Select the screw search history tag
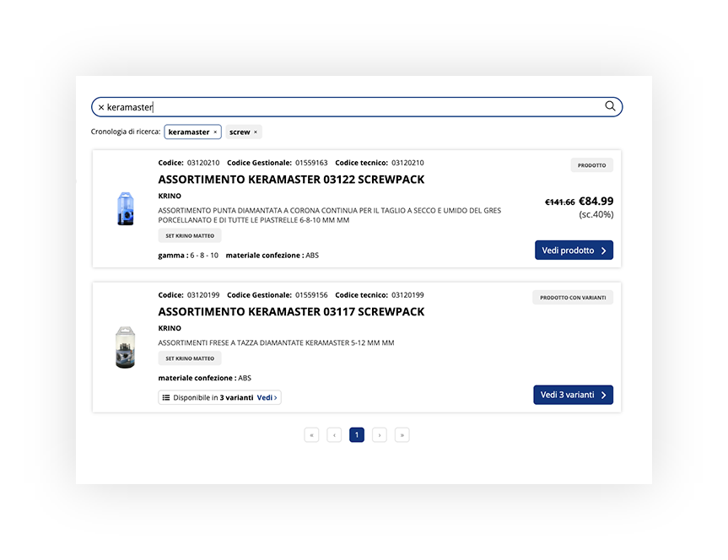 click(240, 132)
